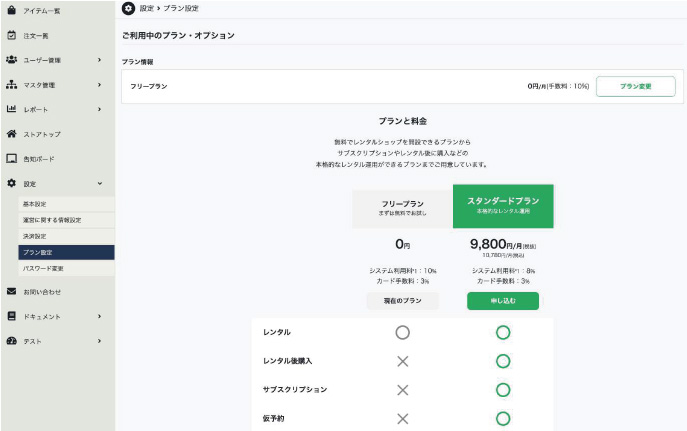Click the プラン変更 button
This screenshot has width=687, height=431.
pyautogui.click(x=635, y=87)
